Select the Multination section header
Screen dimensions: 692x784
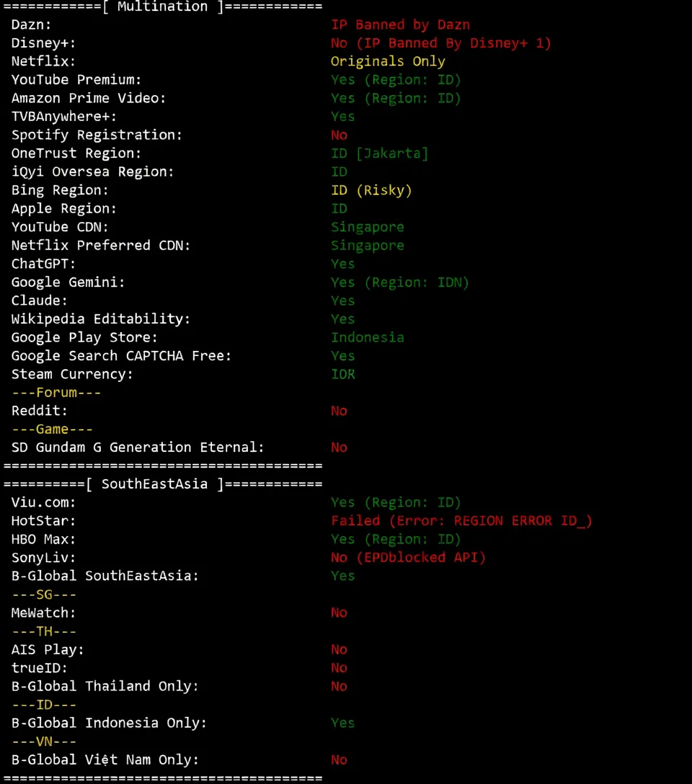pos(161,7)
